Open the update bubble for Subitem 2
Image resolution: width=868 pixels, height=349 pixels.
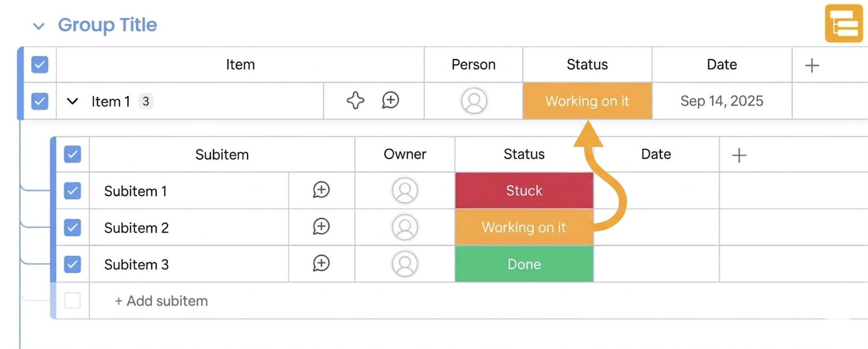point(321,227)
